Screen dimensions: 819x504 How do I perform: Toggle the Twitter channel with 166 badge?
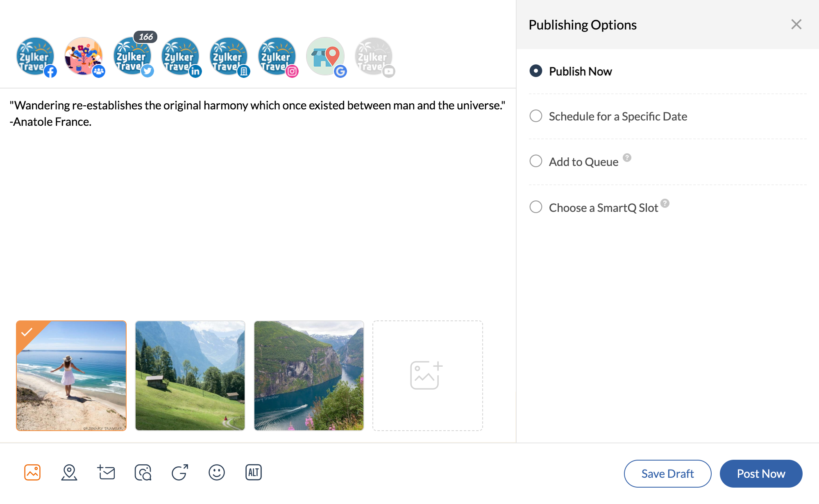pyautogui.click(x=132, y=57)
